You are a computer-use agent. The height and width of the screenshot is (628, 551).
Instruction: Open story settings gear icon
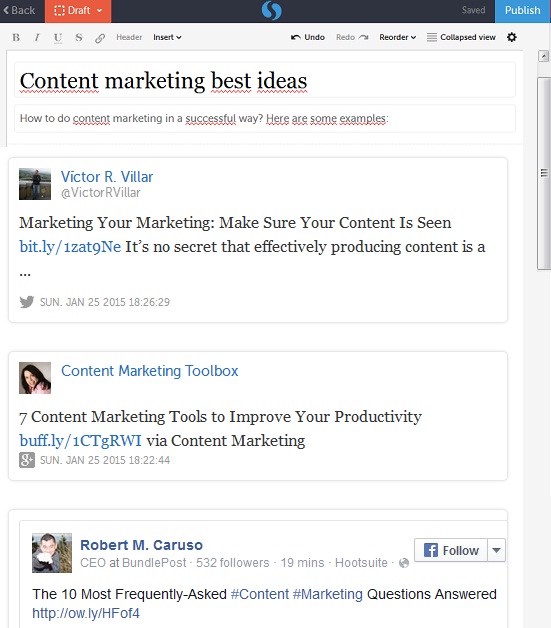(512, 37)
